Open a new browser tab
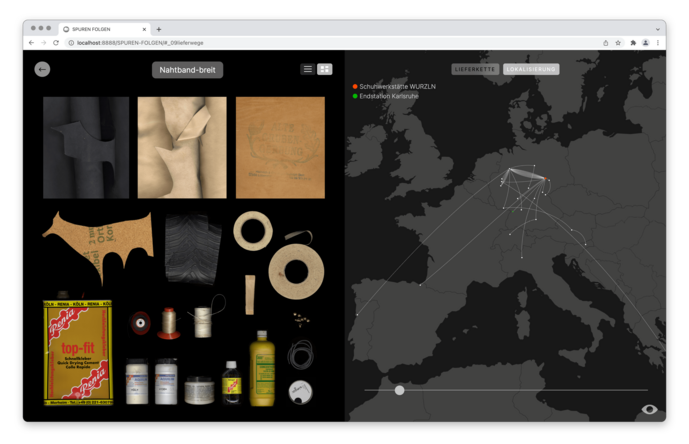Screen dimensions: 689x444 (x=159, y=29)
